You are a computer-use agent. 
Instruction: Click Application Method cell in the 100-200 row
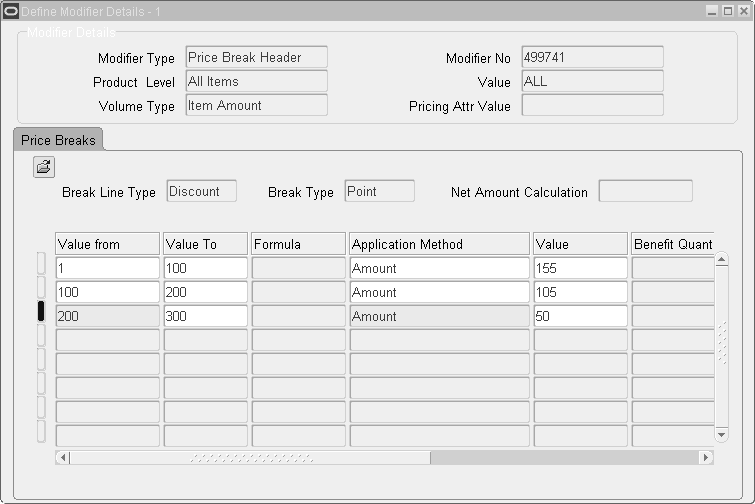click(440, 292)
